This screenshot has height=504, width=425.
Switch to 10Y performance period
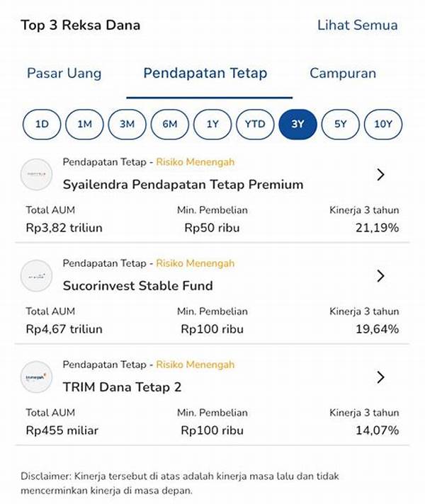coord(383,124)
